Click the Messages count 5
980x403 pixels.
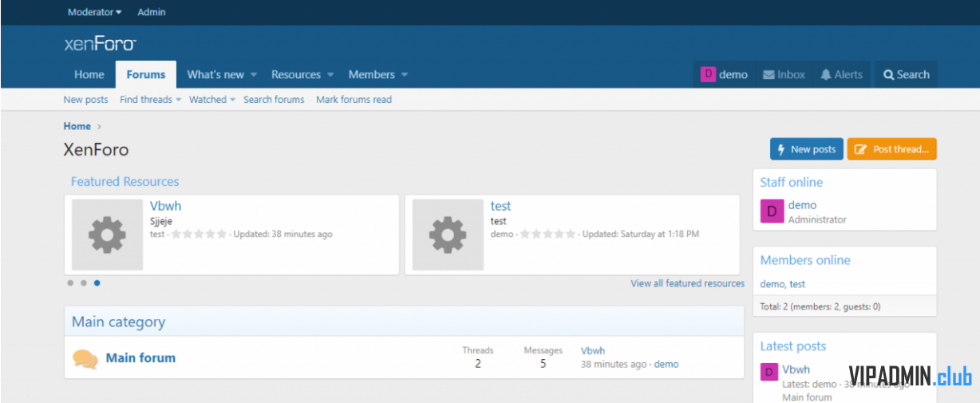(543, 364)
